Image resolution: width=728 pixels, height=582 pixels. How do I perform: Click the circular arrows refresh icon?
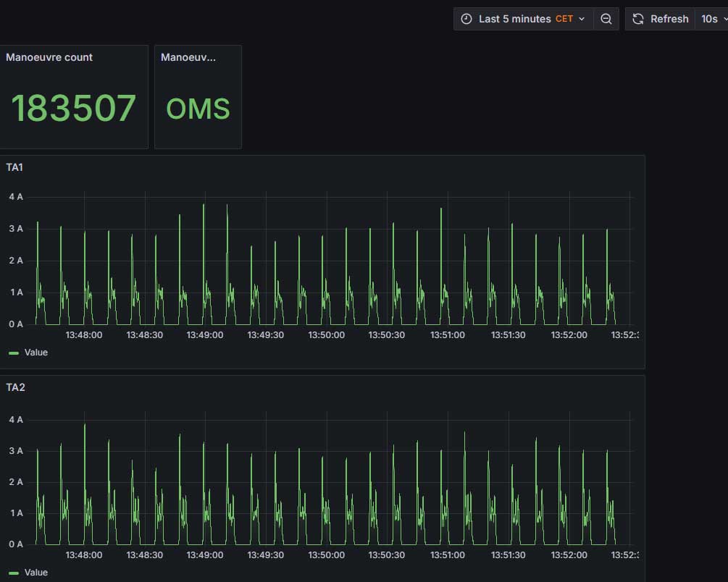(x=638, y=19)
